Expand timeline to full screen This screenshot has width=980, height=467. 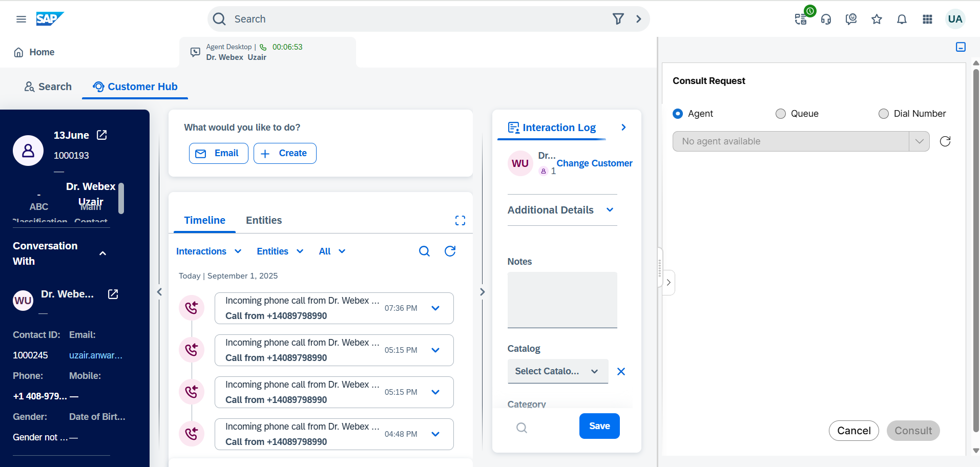(x=460, y=221)
